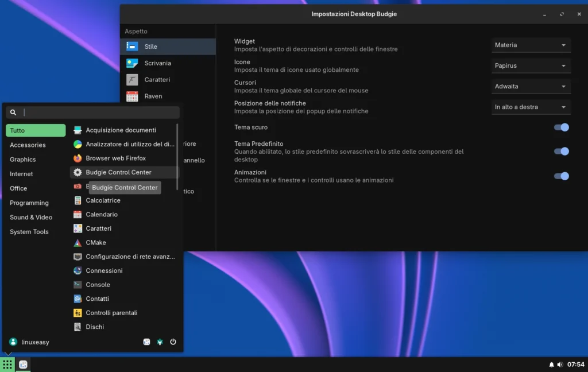Image resolution: width=588 pixels, height=372 pixels.
Task: Turn off Tema Predefinito
Action: coord(560,151)
